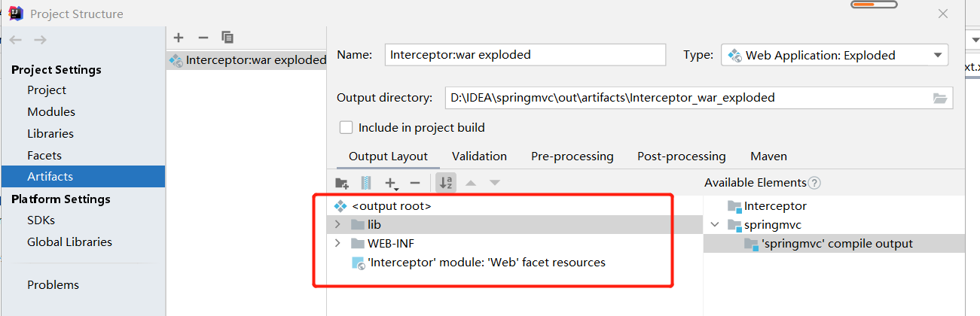Collapse the springmvc module in Available Elements
This screenshot has height=316, width=980.
(714, 224)
